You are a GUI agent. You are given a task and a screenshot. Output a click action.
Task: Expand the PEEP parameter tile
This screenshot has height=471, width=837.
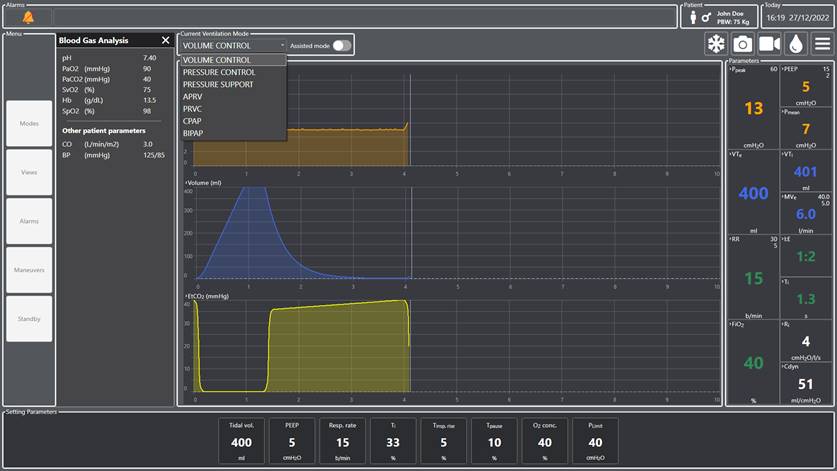(x=806, y=85)
